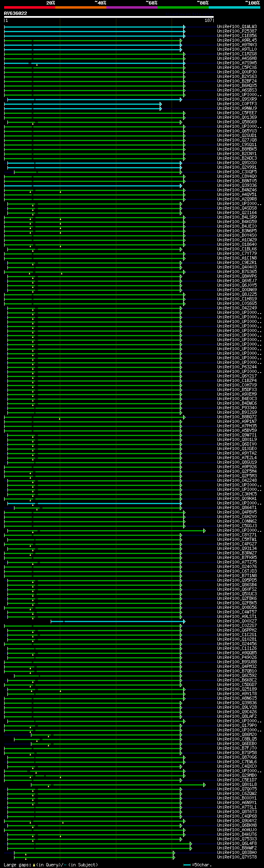The height and width of the screenshot is (868, 264).
Task: Open the UniRef100_Q1WLW3 hit label
Action: 237,27
